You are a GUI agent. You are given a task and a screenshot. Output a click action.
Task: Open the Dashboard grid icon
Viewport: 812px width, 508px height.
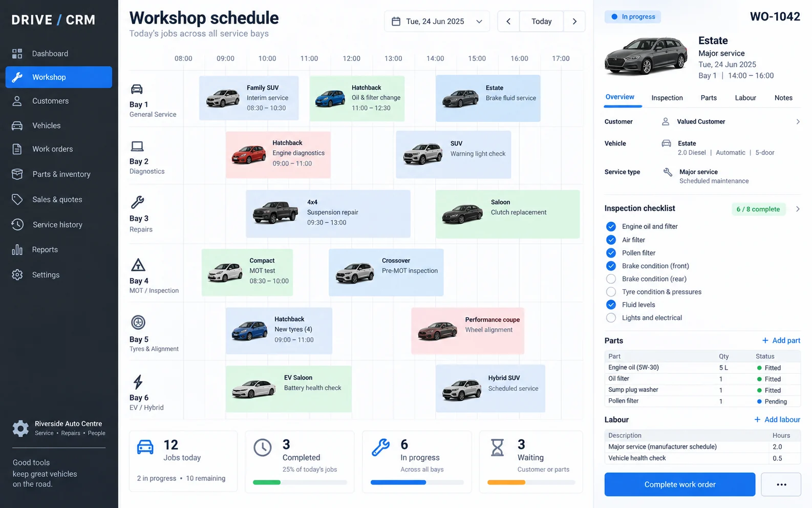(17, 53)
